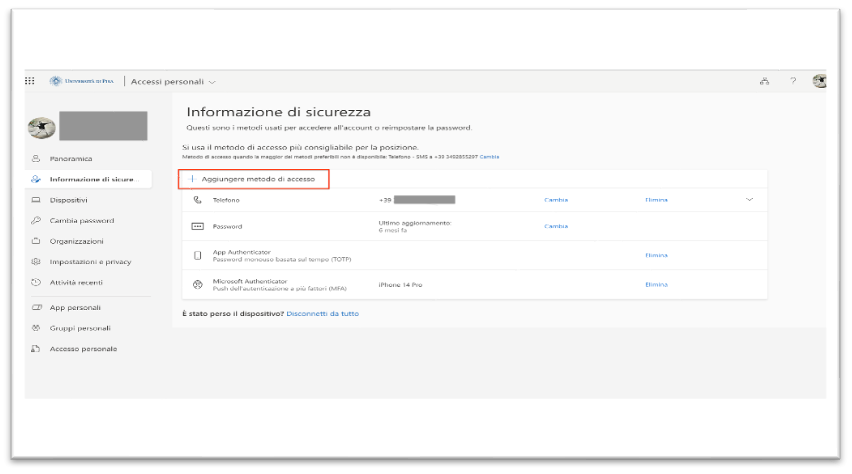This screenshot has width=852, height=474.
Task: Click the large profile picture in sidebar
Action: (x=41, y=127)
